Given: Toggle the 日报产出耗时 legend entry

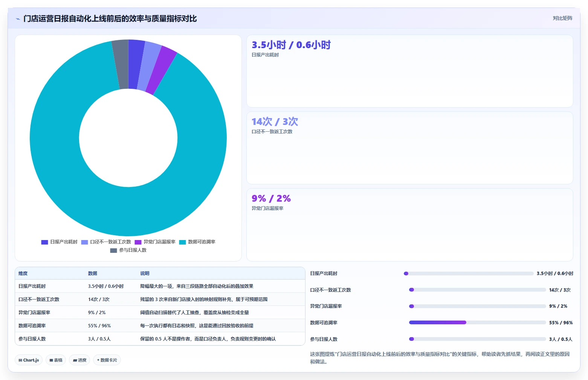Looking at the screenshot, I should (x=59, y=242).
